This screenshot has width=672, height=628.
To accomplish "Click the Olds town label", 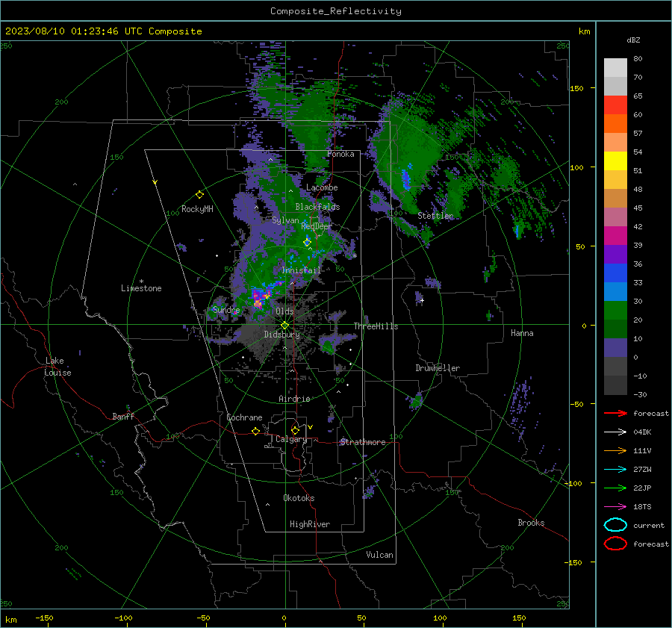I will 284,311.
